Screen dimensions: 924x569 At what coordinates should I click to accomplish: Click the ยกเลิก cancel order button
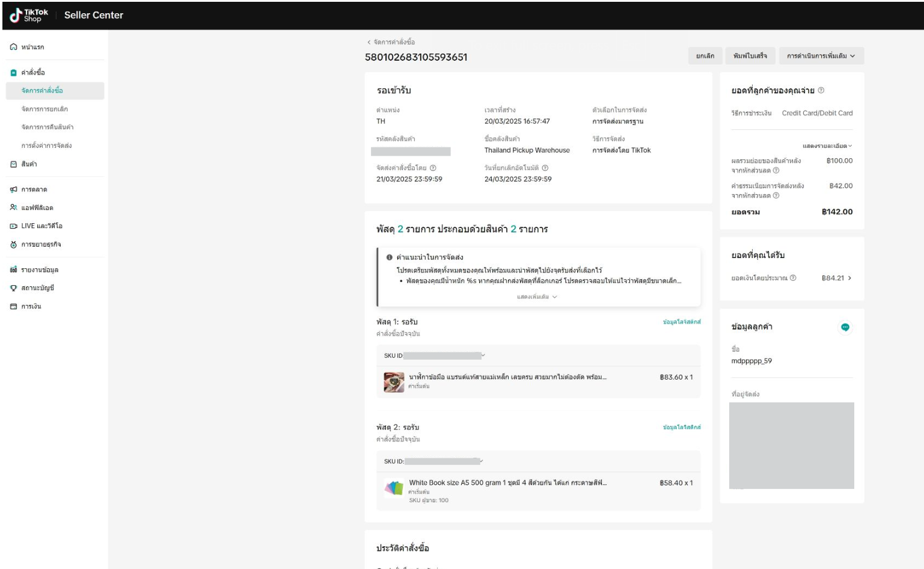pos(705,56)
